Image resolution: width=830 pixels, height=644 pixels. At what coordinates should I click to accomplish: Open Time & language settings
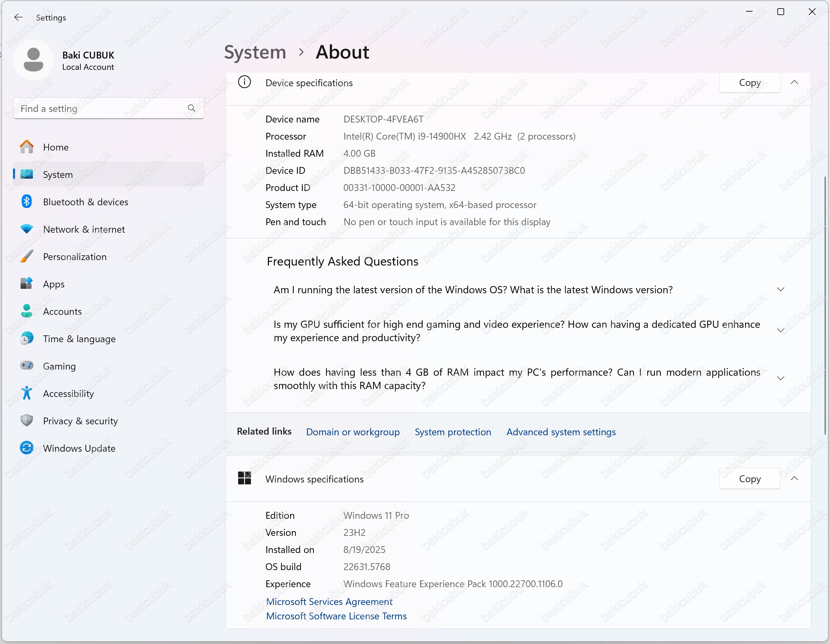109,339
